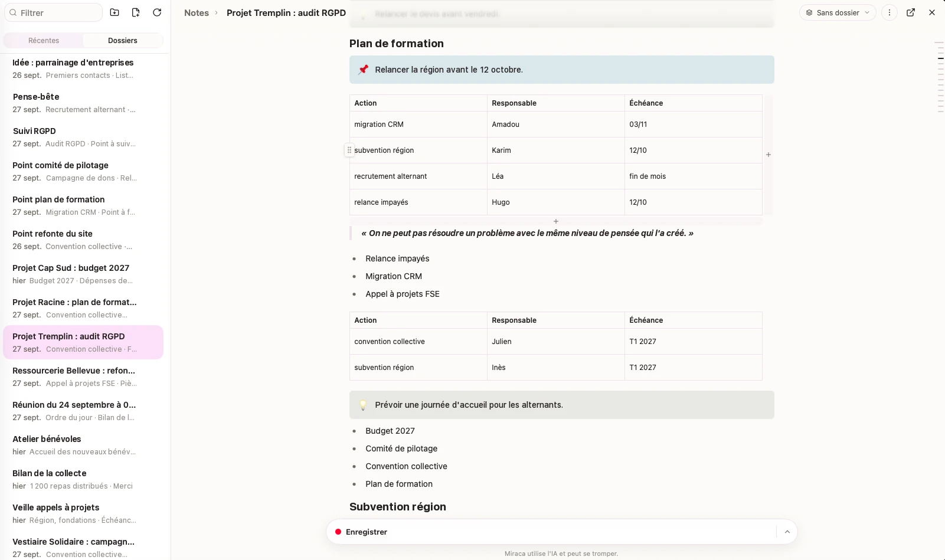This screenshot has height=560, width=945.
Task: Expand the recording bar with the chevron
Action: pos(787,532)
